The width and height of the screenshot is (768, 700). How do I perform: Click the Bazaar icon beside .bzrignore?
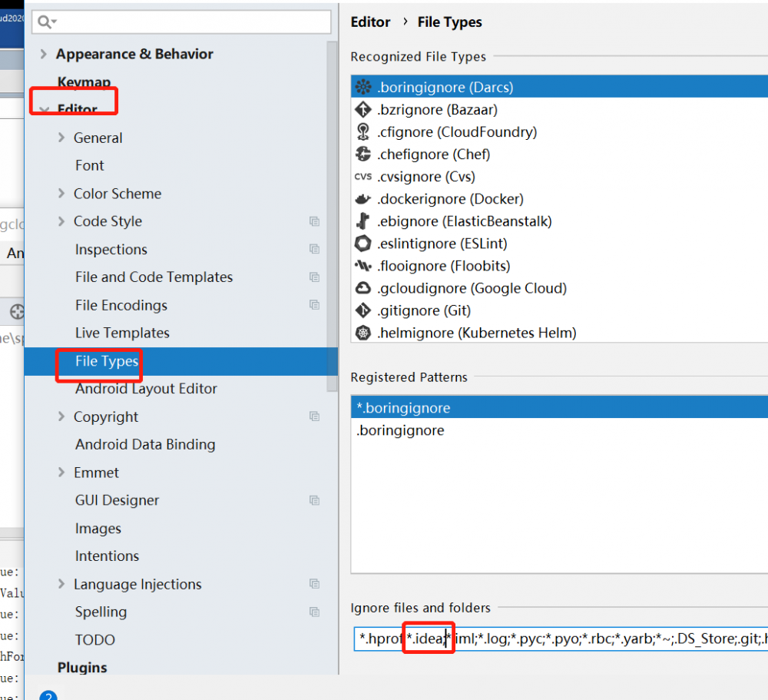363,109
